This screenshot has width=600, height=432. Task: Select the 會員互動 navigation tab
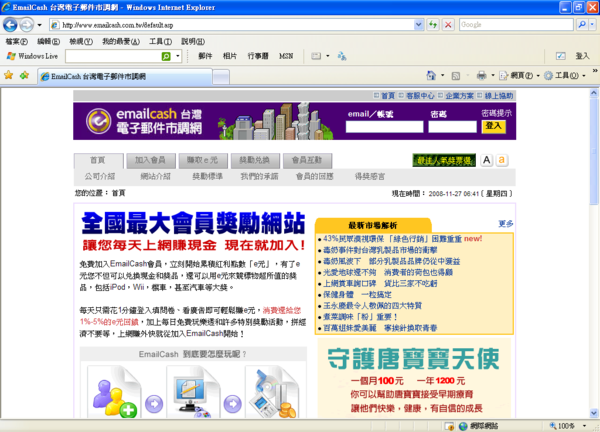pos(307,160)
